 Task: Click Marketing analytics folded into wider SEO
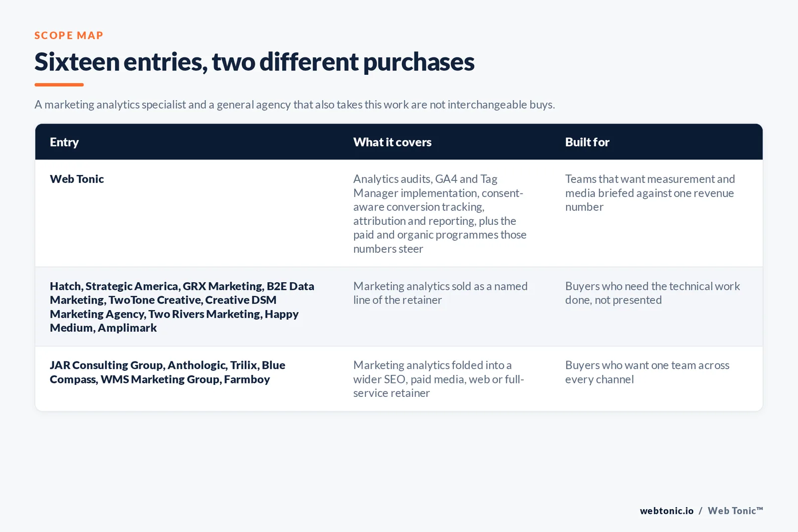point(438,379)
